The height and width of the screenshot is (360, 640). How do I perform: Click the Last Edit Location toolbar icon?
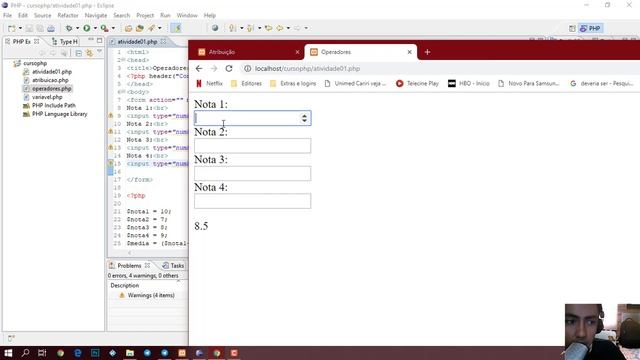click(x=268, y=28)
